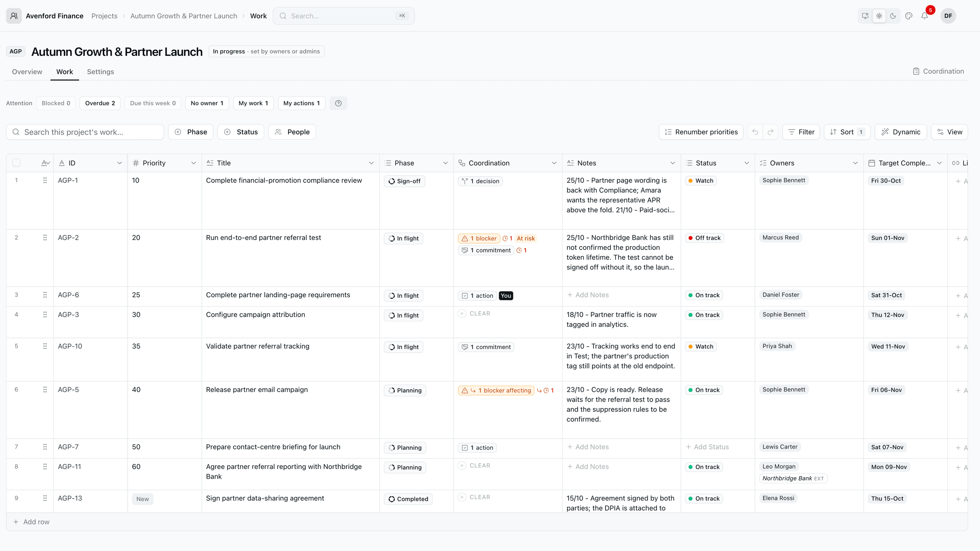Click the attention help question icon
This screenshot has height=551, width=980.
tap(338, 103)
